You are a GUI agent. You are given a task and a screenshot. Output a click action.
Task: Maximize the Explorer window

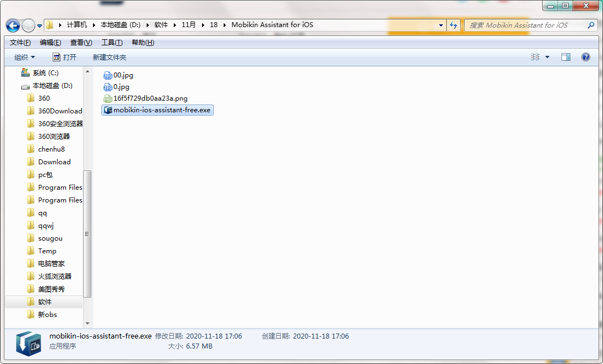tap(565, 6)
